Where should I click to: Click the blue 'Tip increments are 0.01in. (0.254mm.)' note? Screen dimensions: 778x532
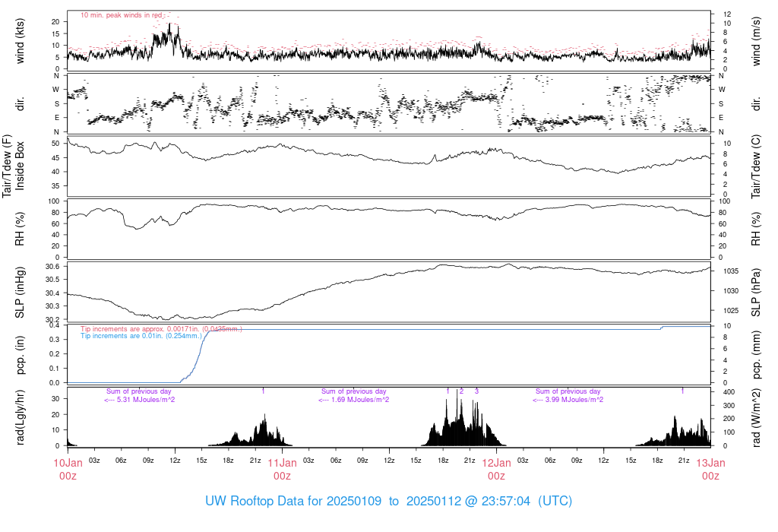(x=141, y=336)
